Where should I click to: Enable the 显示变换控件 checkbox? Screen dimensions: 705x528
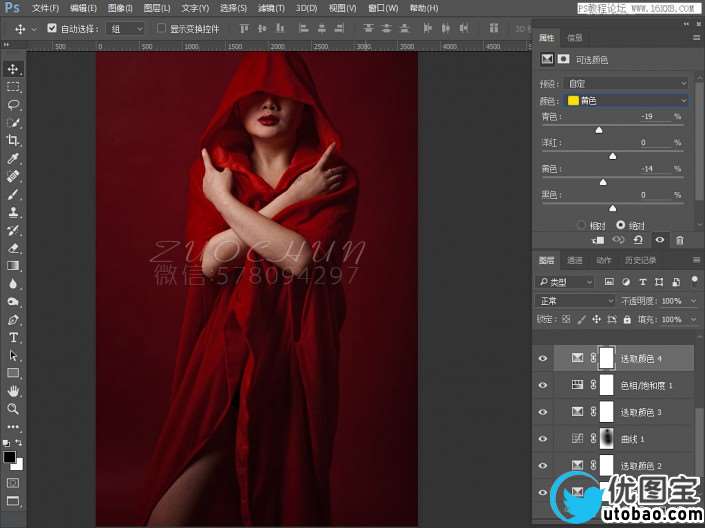[x=162, y=29]
